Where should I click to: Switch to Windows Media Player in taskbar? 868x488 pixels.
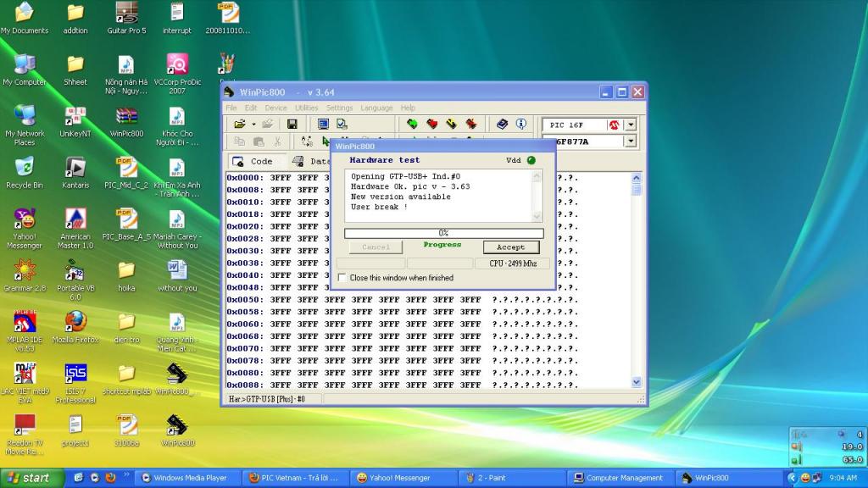185,478
